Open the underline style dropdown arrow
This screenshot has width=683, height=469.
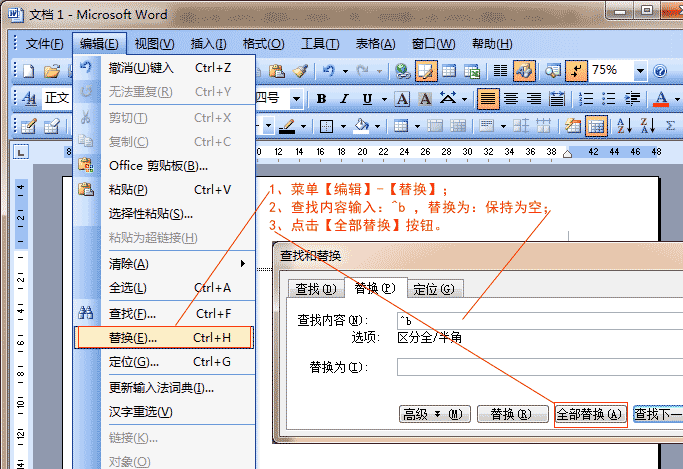click(x=384, y=99)
